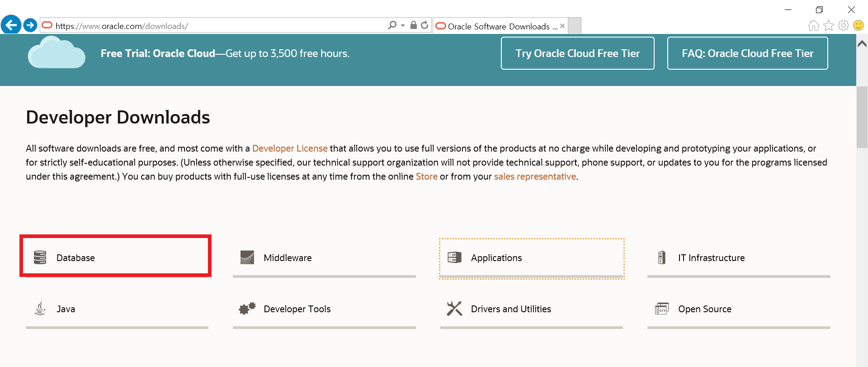Click the Free Trial: Oracle Cloud banner text

[225, 53]
